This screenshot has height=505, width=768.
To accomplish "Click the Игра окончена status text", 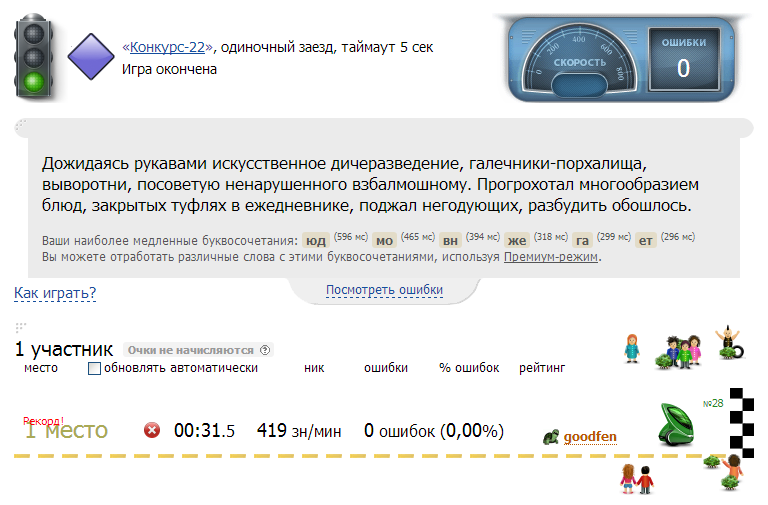I will [x=169, y=69].
